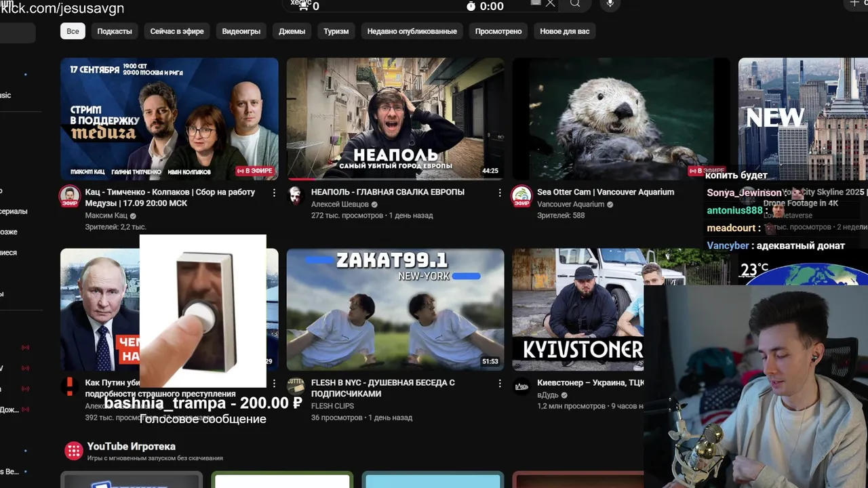The width and height of the screenshot is (868, 488).
Task: Open title 'Кац - Тимченко - Колпаков | Сбор на работу Медузы'
Action: click(170, 197)
